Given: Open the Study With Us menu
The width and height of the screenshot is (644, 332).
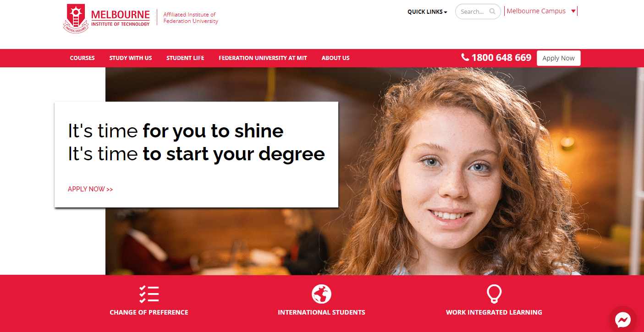Looking at the screenshot, I should click(x=131, y=58).
